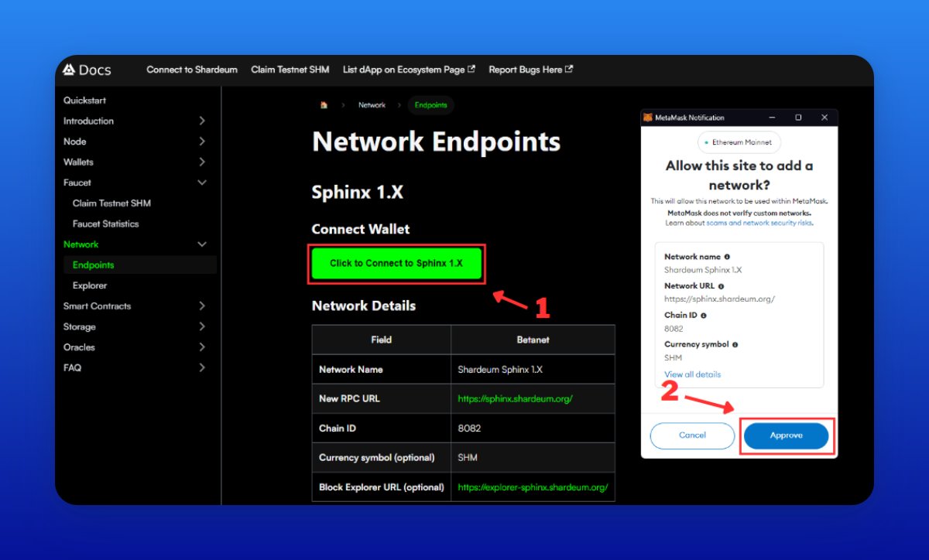Click Block Explorer URL (optional) table cell

382,487
